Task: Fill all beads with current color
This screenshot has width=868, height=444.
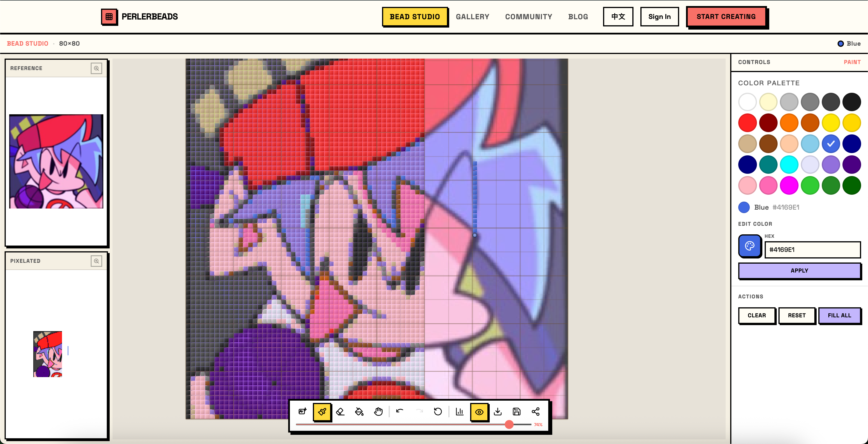Action: pos(839,315)
